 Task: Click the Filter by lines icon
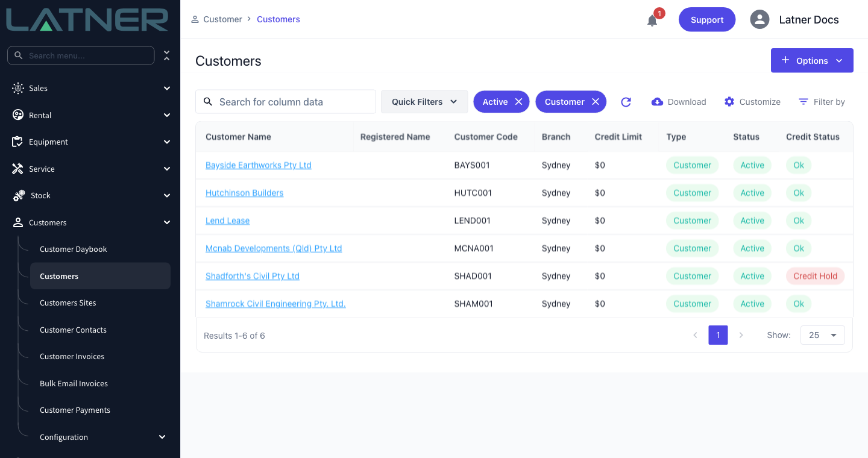(x=804, y=102)
